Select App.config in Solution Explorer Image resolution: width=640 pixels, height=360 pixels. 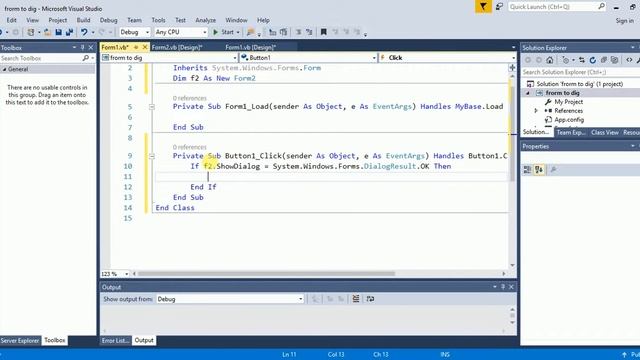(x=569, y=120)
